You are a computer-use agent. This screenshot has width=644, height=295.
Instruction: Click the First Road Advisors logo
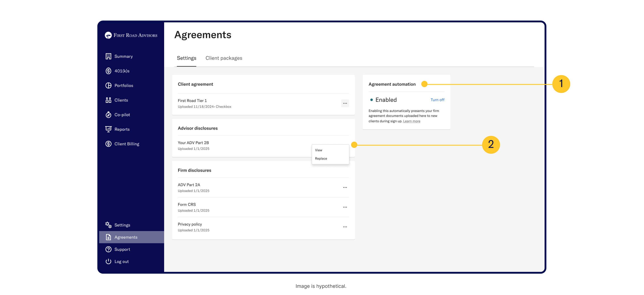(131, 35)
